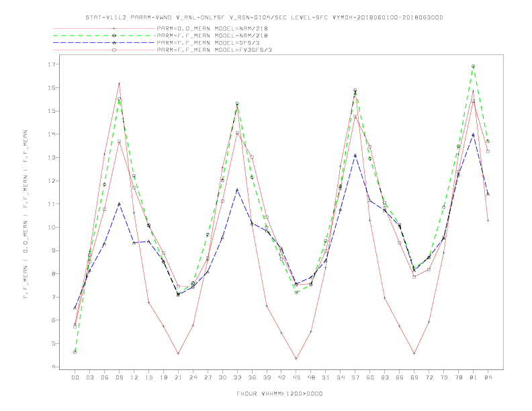Click x-axis tick label 51
The image size is (532, 411).
click(x=326, y=377)
